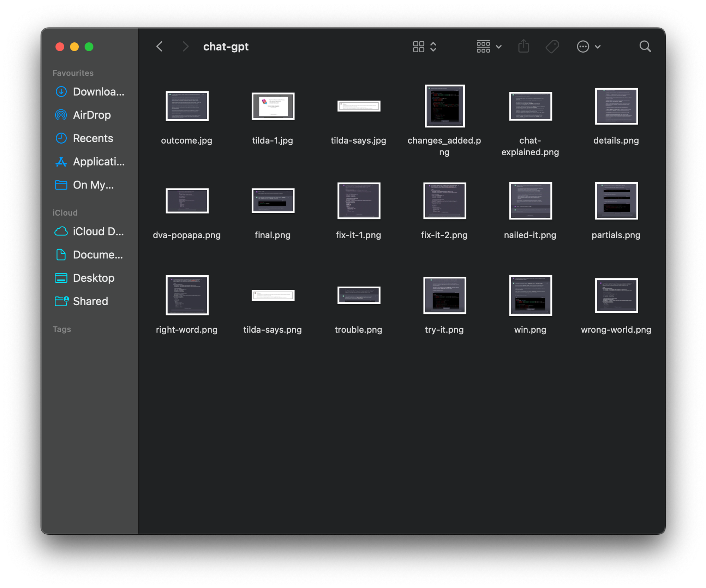The height and width of the screenshot is (588, 706).
Task: Select the changes_added.png file
Action: click(444, 106)
